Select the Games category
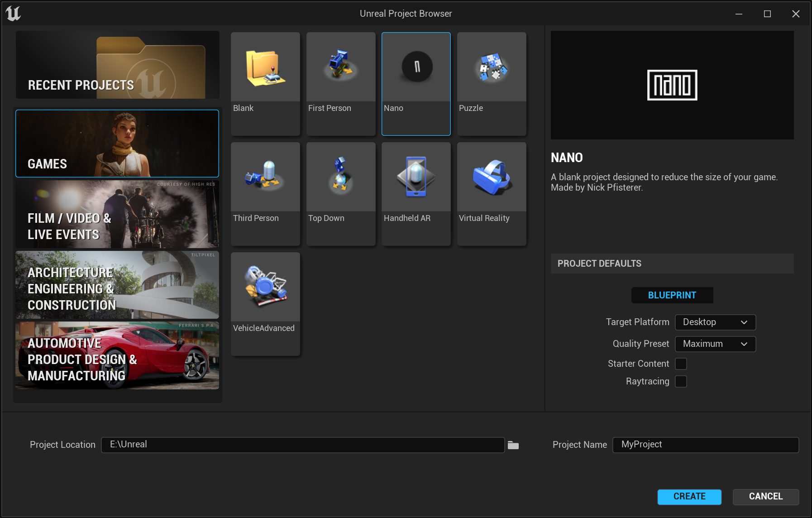Screen dimensions: 812x518 (x=117, y=143)
